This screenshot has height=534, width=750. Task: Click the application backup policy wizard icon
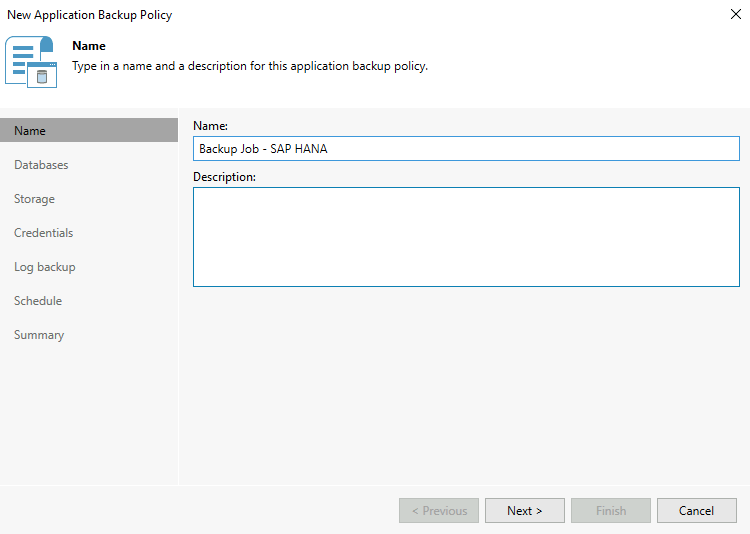tap(31, 62)
